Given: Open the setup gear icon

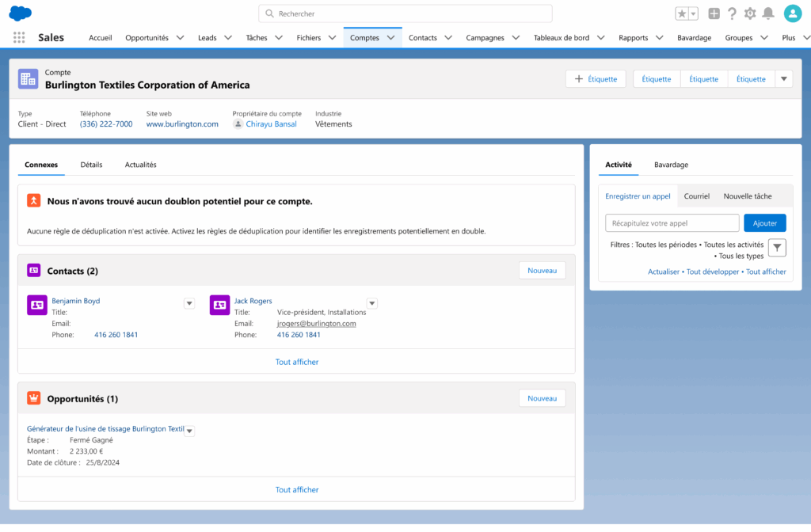Looking at the screenshot, I should 750,14.
